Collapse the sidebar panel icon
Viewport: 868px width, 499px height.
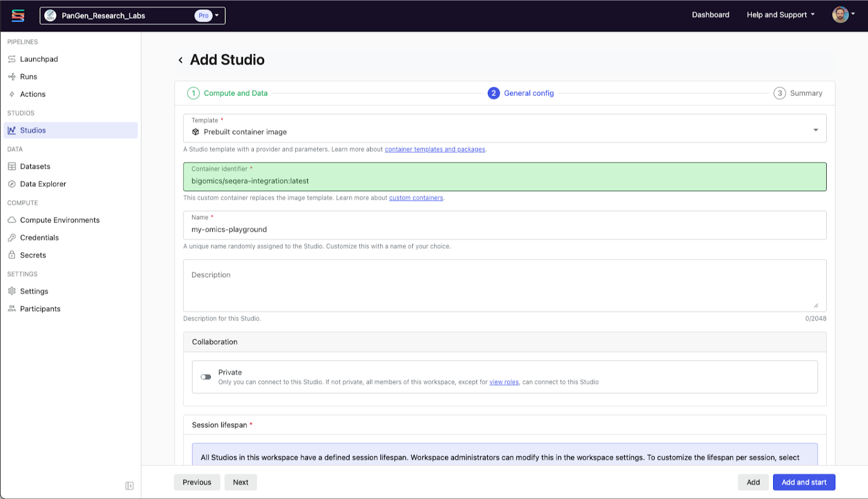pos(130,485)
